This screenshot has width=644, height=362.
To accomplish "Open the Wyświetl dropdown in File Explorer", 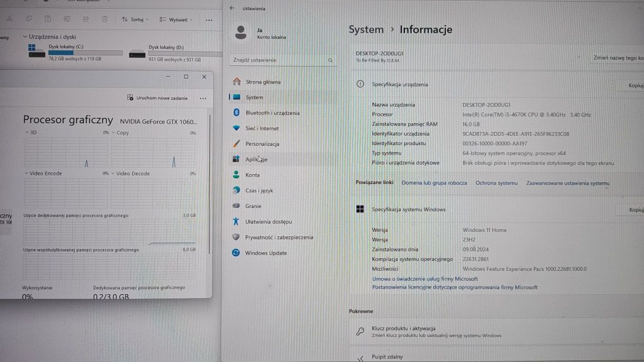I will (176, 19).
